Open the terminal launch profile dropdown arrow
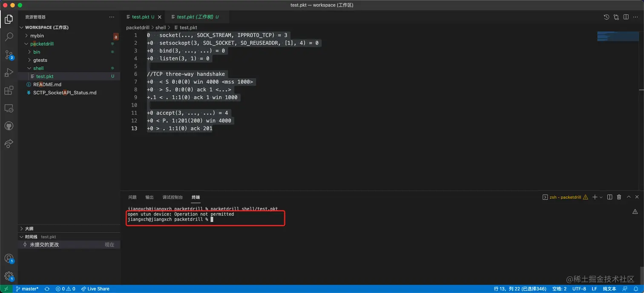 coord(601,197)
